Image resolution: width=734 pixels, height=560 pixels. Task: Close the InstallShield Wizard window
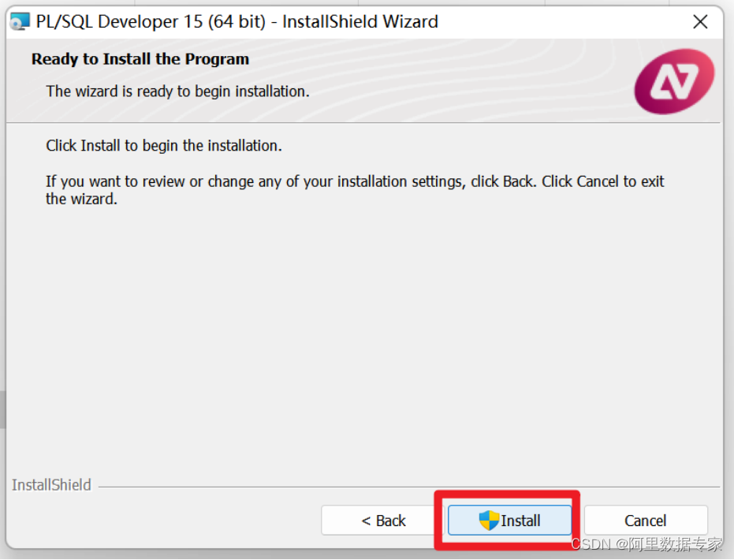pos(700,21)
